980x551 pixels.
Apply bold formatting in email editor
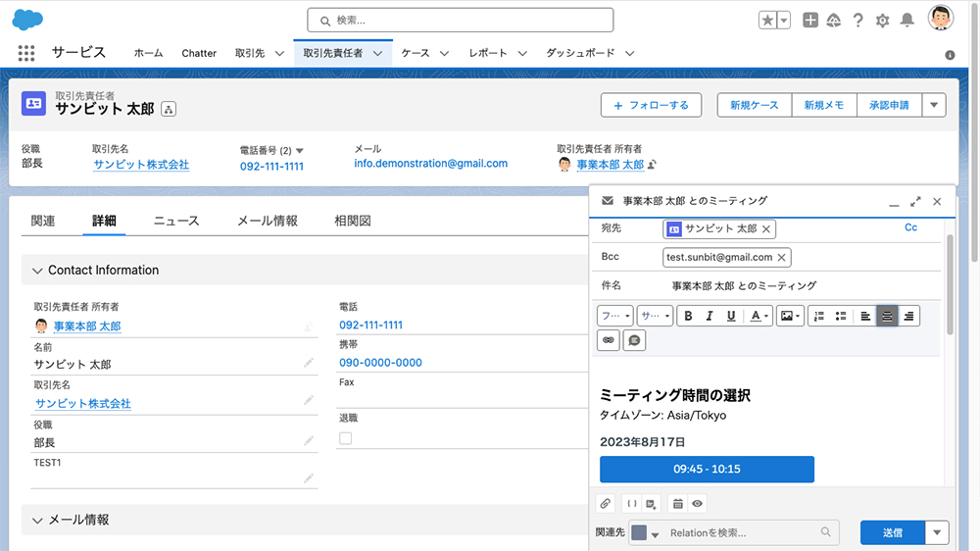point(688,316)
